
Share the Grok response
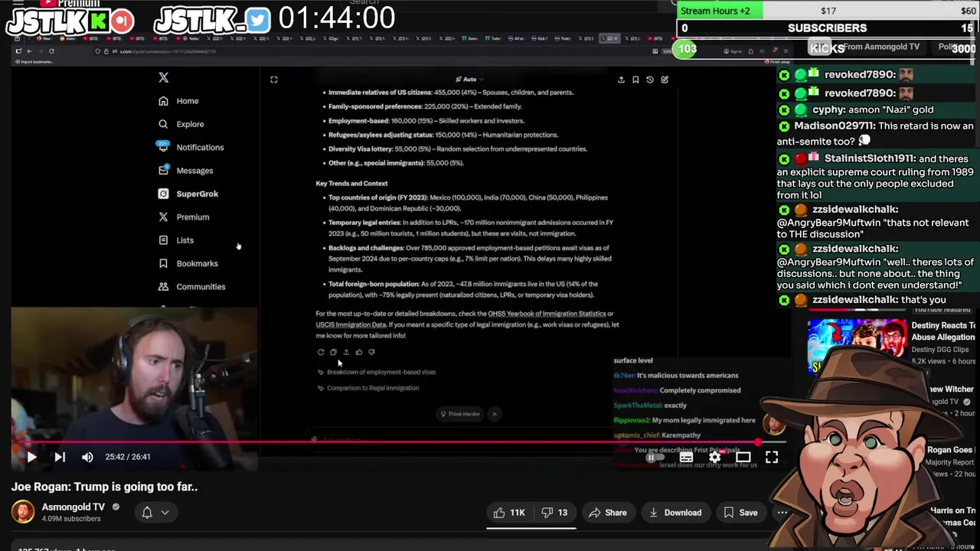tap(346, 352)
